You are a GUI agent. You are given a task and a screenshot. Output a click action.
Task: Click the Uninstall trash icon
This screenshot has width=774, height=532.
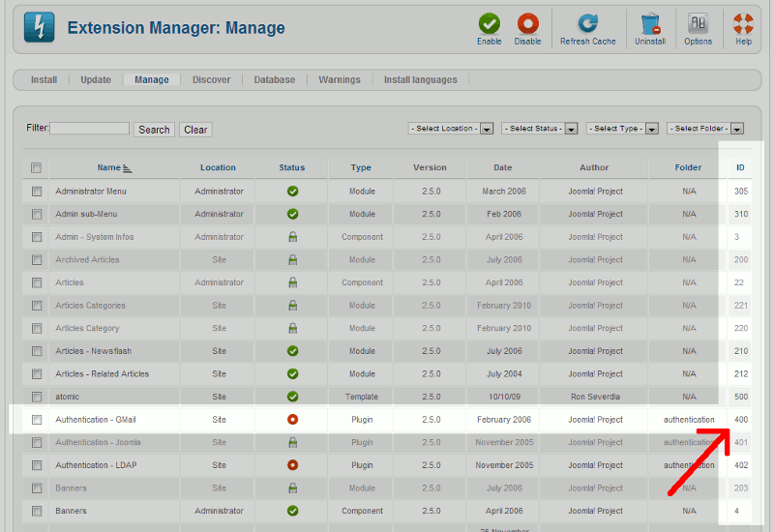click(649, 24)
